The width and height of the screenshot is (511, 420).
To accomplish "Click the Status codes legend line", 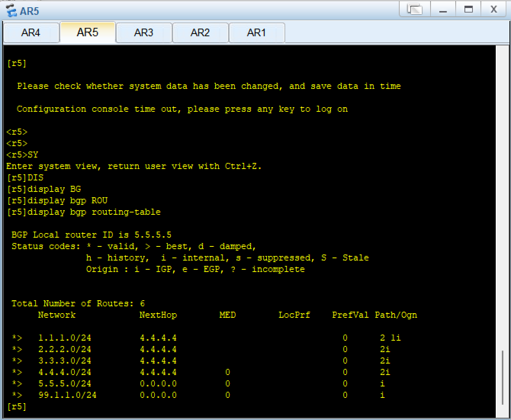I will click(133, 246).
